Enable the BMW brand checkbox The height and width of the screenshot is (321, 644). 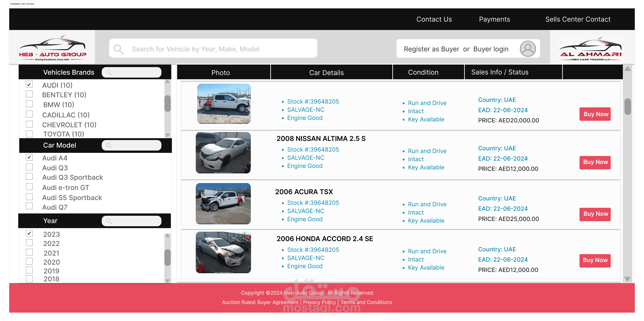(29, 104)
